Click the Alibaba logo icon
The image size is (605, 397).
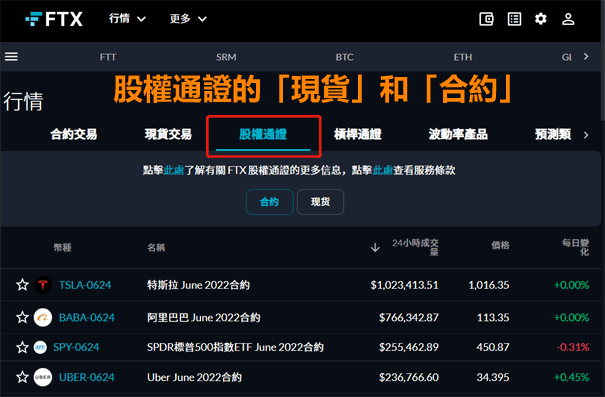(43, 318)
